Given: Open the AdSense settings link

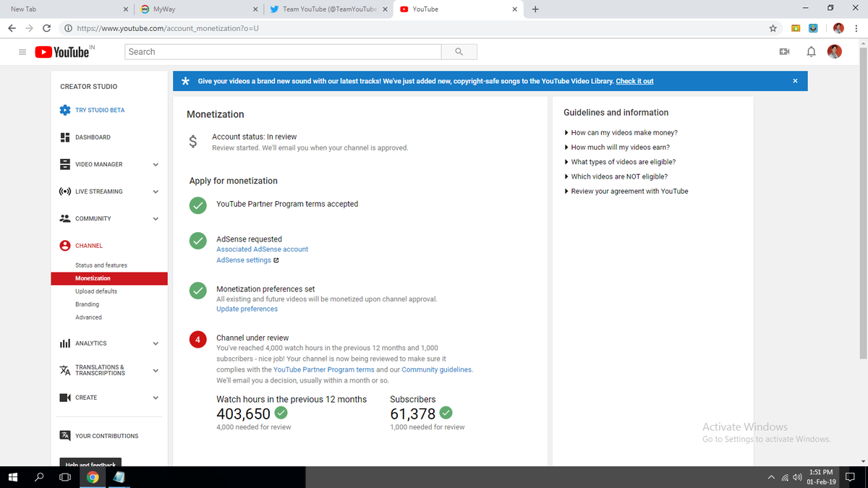Looking at the screenshot, I should click(244, 260).
